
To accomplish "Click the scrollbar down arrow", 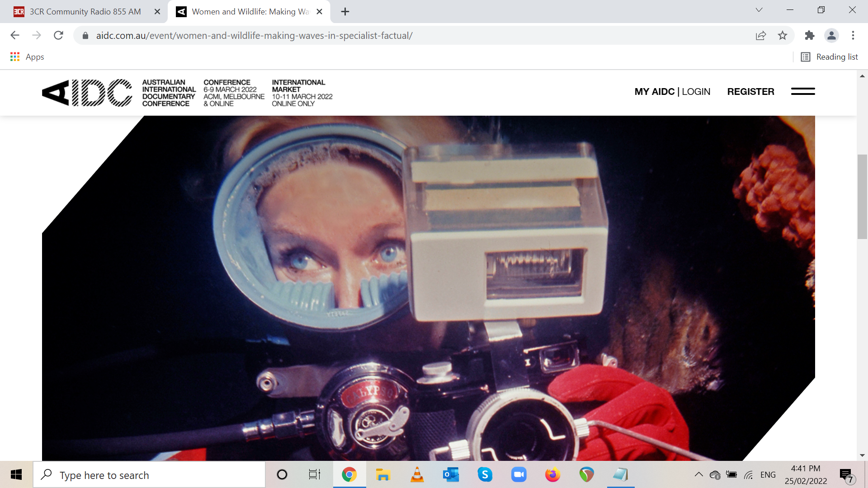I will [862, 455].
